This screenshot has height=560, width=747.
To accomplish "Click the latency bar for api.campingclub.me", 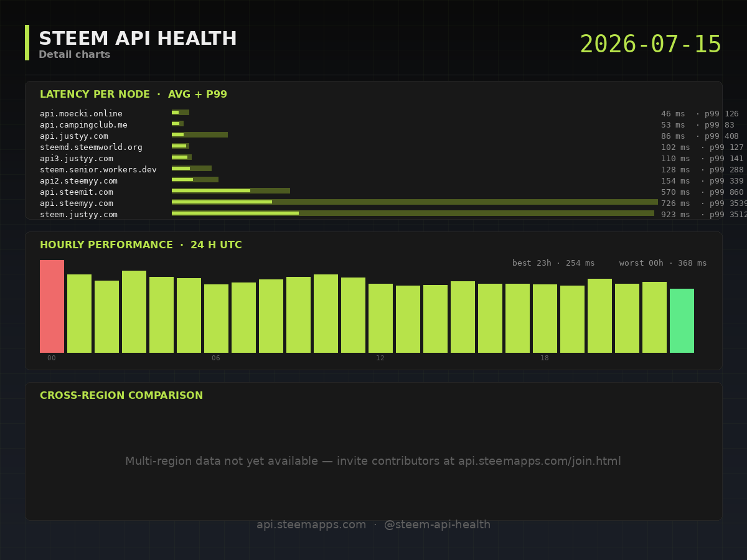I will pyautogui.click(x=177, y=124).
